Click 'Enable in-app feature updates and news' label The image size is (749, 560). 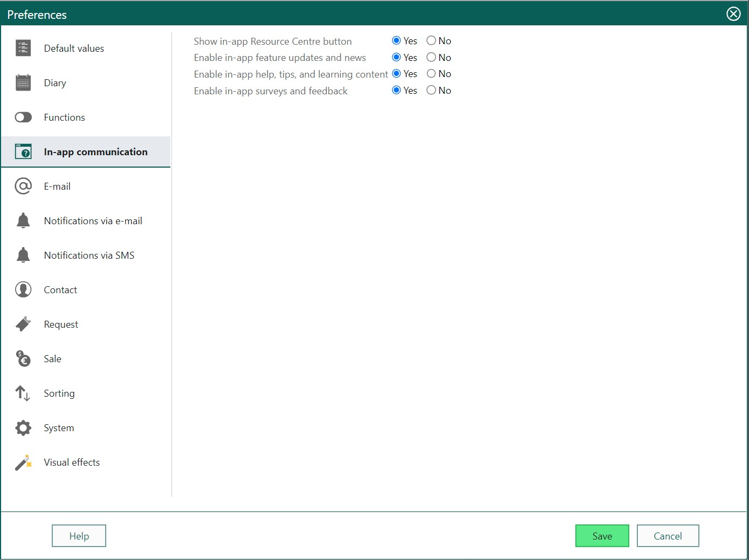click(x=280, y=58)
